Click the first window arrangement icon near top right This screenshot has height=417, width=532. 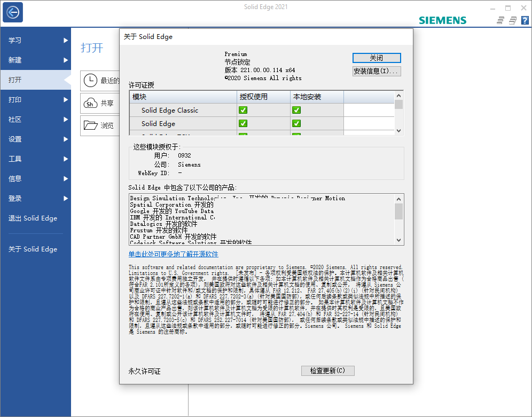click(500, 20)
